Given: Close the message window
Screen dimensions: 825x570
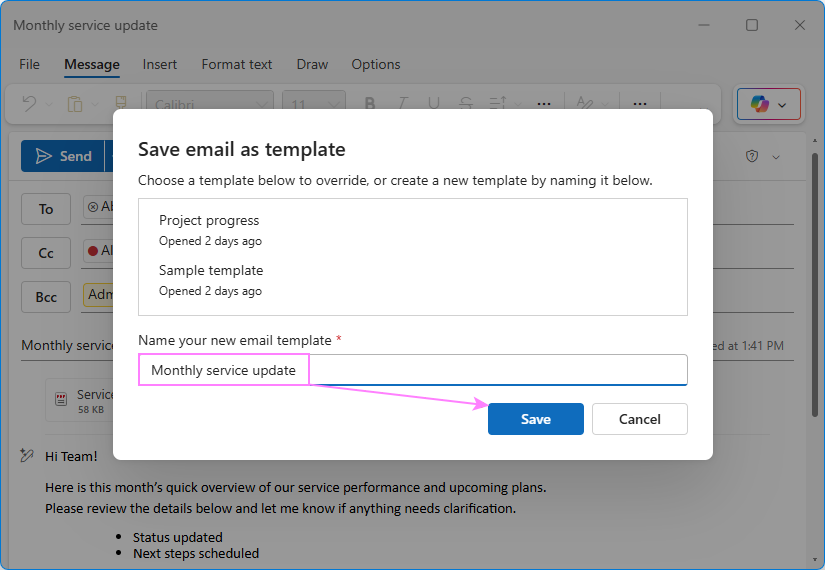Looking at the screenshot, I should click(x=800, y=25).
